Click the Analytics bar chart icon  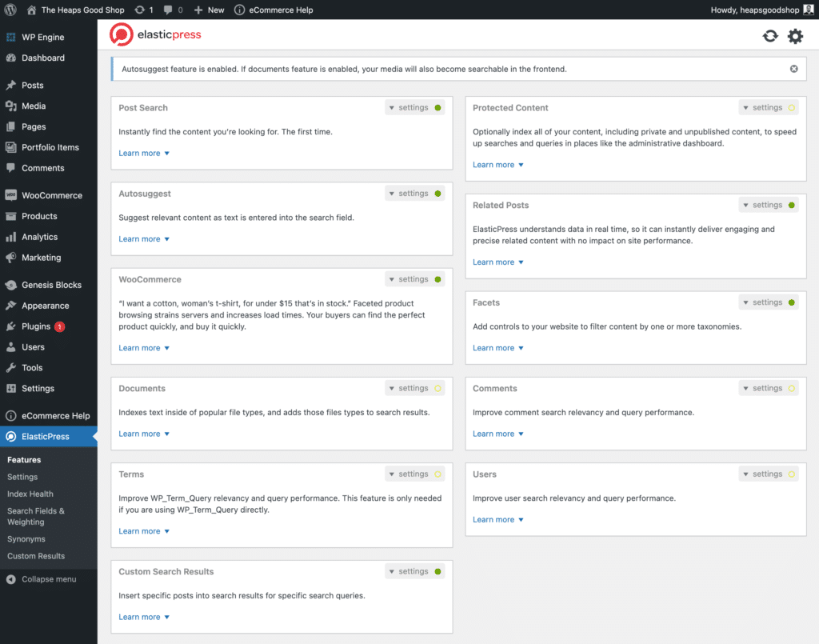(x=11, y=237)
